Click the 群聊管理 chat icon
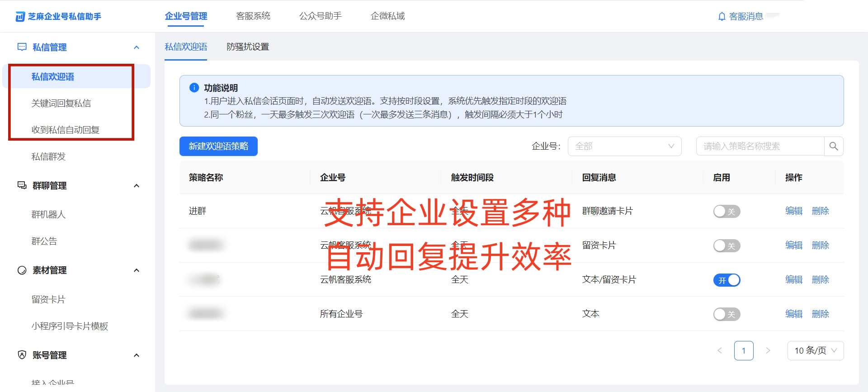868x392 pixels. click(22, 185)
